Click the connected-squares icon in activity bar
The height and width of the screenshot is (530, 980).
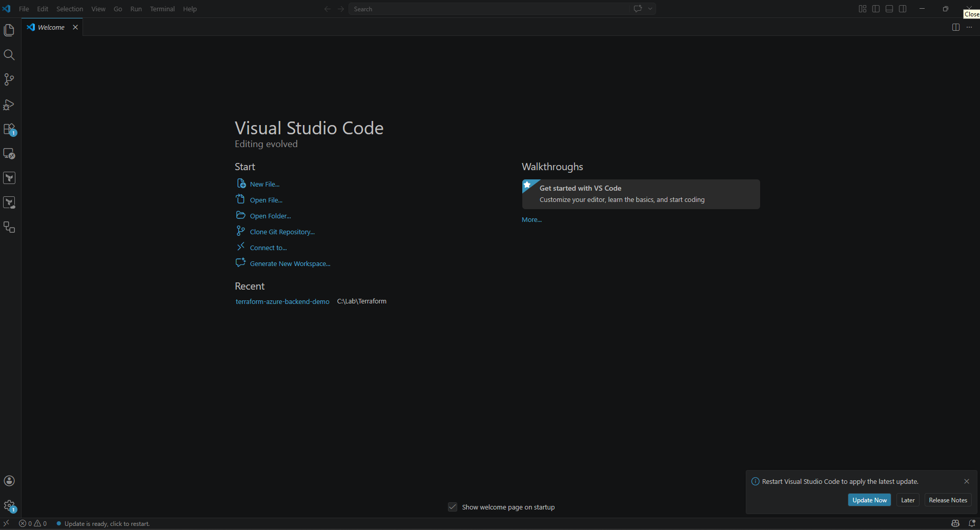(x=9, y=227)
